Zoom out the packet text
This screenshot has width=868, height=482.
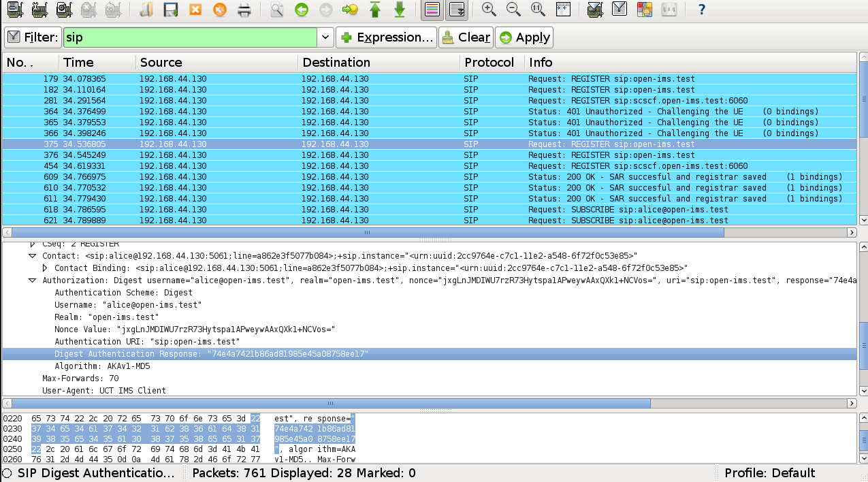[x=513, y=10]
